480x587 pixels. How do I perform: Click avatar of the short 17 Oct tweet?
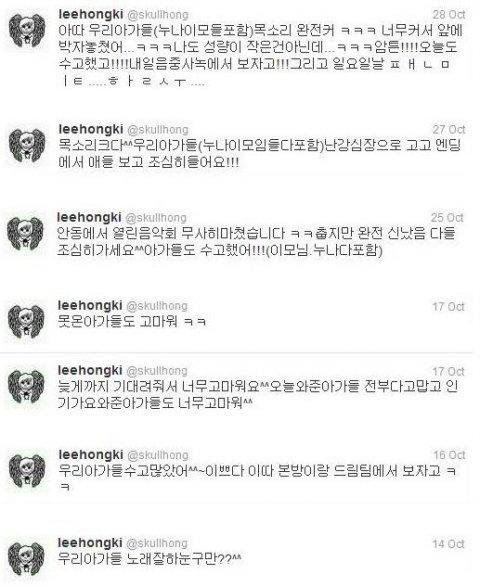tap(26, 322)
